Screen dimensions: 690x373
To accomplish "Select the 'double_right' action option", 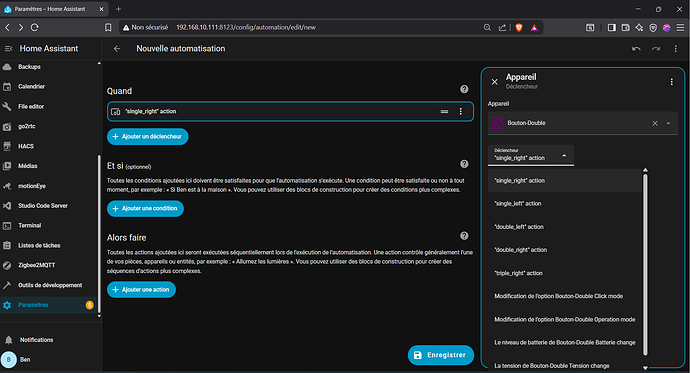I will pos(565,250).
